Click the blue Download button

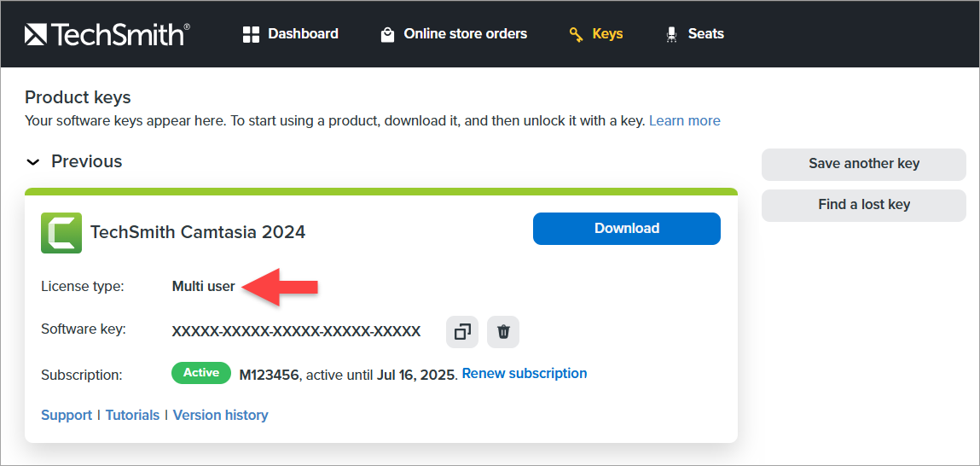626,229
